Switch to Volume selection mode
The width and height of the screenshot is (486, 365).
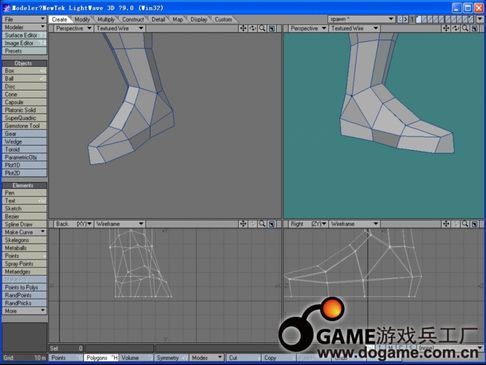coord(135,358)
